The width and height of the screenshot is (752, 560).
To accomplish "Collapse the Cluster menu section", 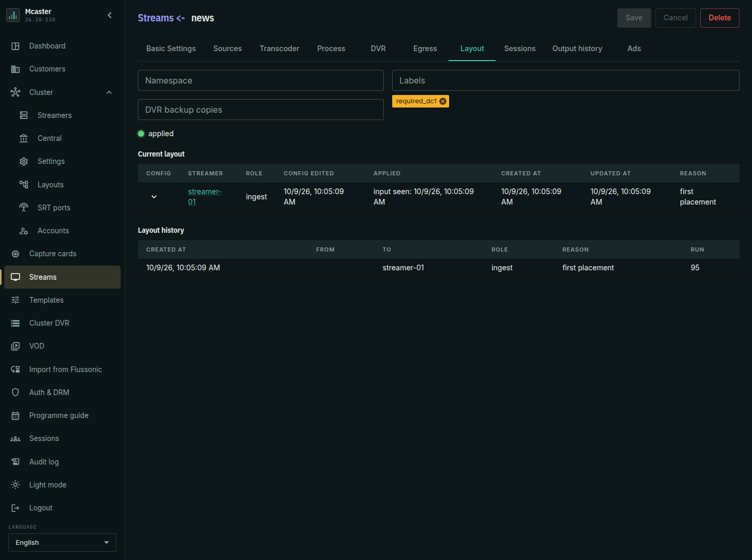I will click(109, 92).
